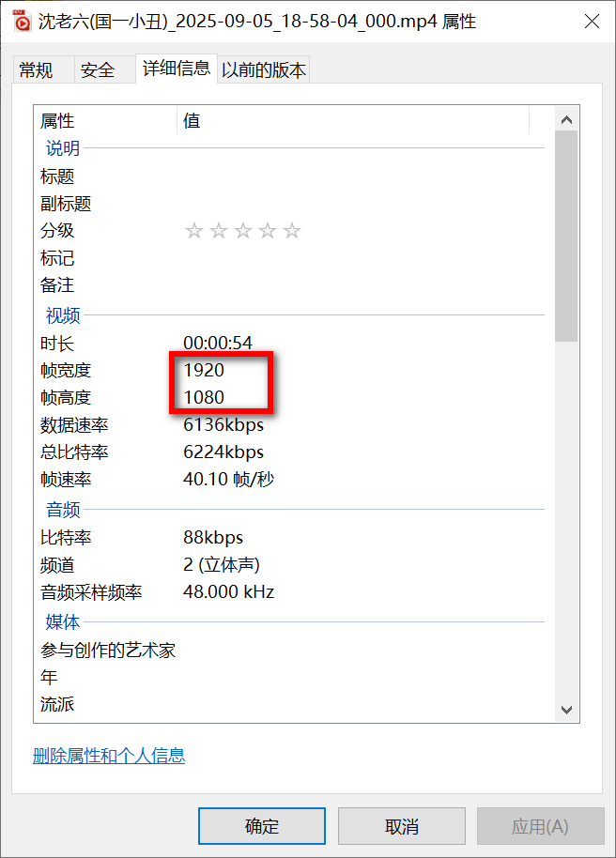Select the 帧高度 value 1080
This screenshot has width=616, height=858.
click(204, 397)
